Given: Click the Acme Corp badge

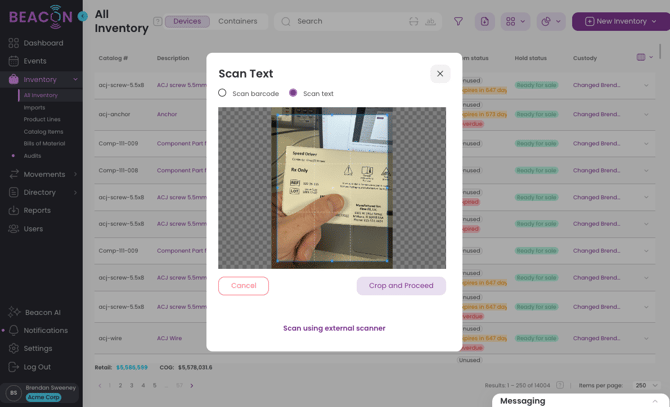Looking at the screenshot, I should point(44,397).
